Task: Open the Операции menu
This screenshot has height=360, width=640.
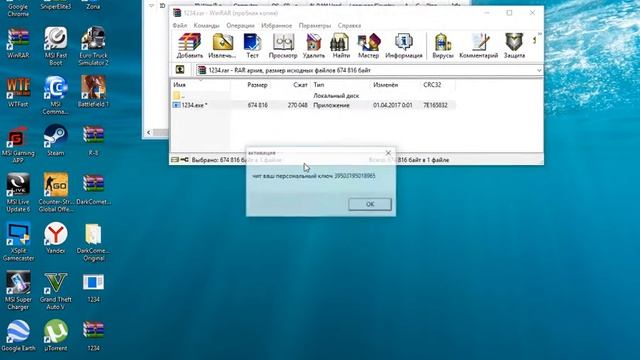Action: tap(240, 25)
